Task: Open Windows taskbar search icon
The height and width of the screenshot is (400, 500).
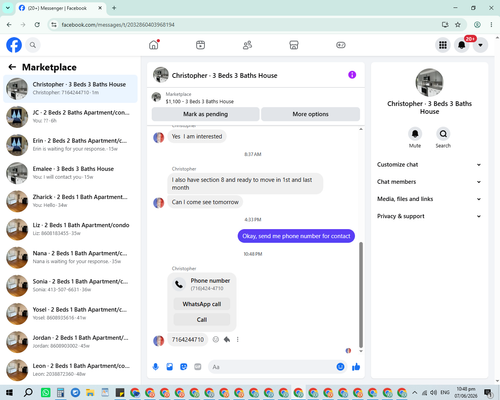Action: click(28, 393)
